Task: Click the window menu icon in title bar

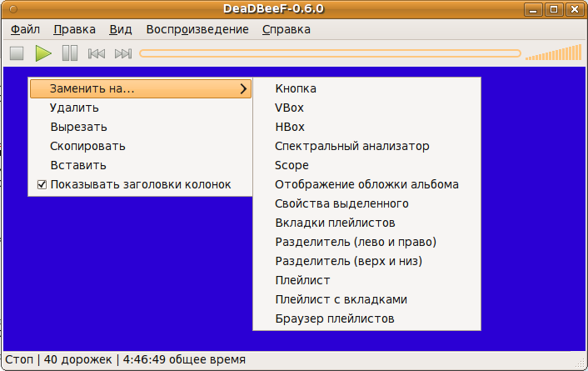Action: (x=13, y=9)
